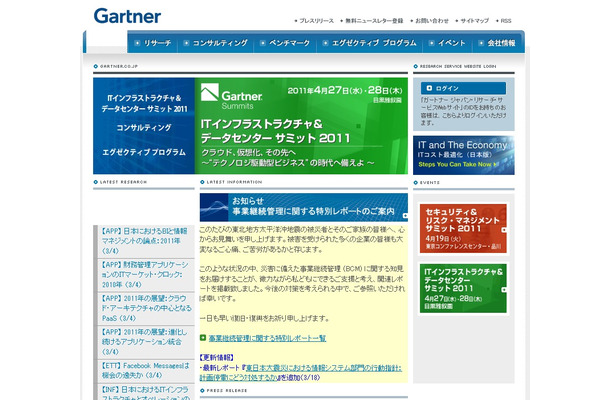
Task: Open the ベンチマーク menu
Action: coord(289,43)
